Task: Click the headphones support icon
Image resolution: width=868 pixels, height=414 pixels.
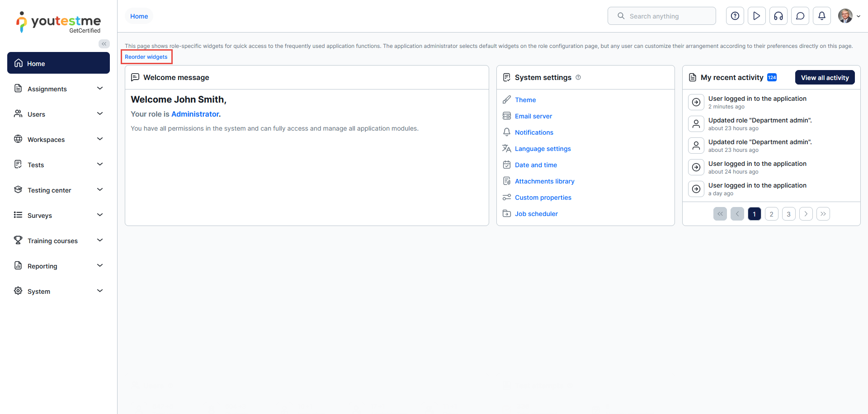Action: pyautogui.click(x=778, y=16)
